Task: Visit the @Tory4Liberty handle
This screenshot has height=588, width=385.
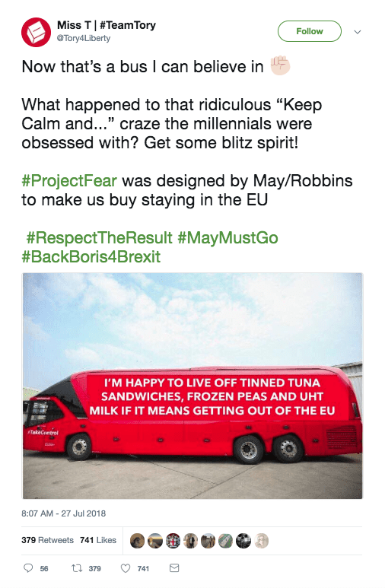Action: point(83,38)
